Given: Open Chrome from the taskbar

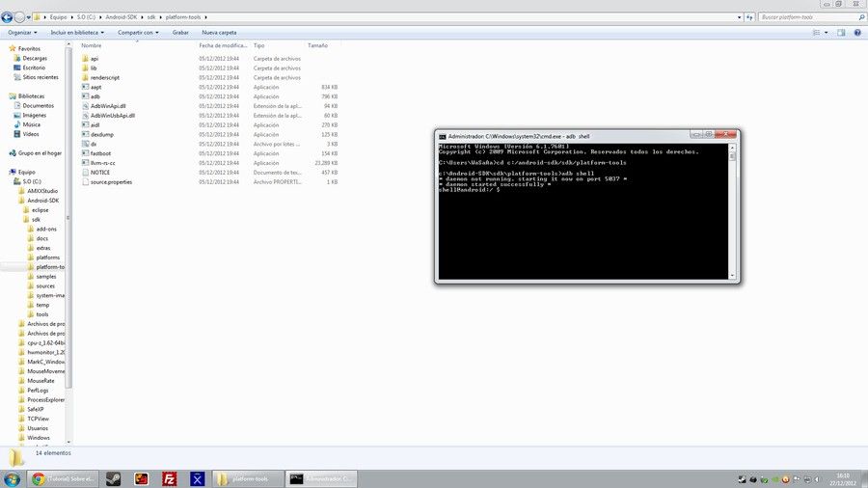Looking at the screenshot, I should (x=63, y=478).
